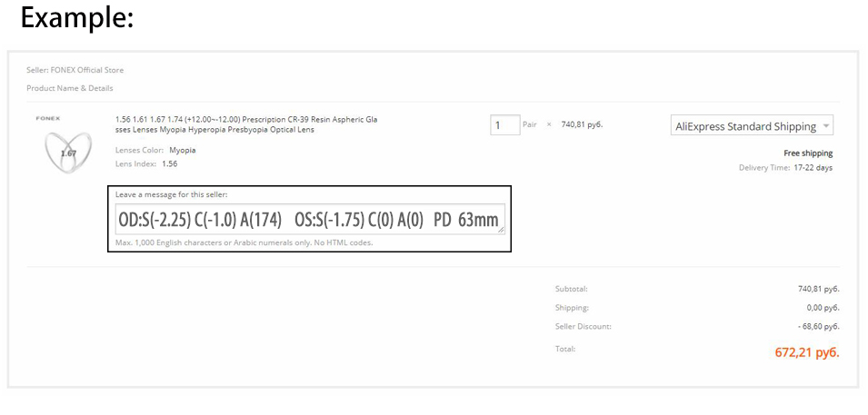Open the Prescription CR-39 lens product title
This screenshot has height=415, width=868.
[x=245, y=124]
